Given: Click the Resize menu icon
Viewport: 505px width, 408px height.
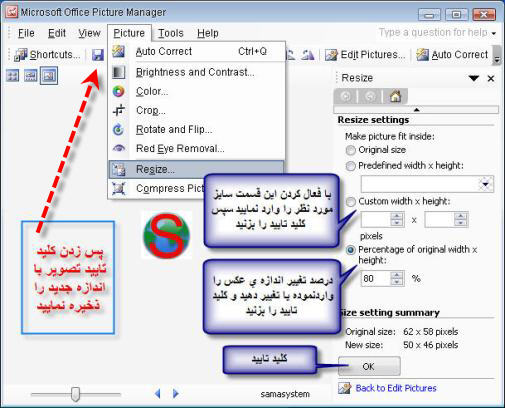Looking at the screenshot, I should coord(118,169).
